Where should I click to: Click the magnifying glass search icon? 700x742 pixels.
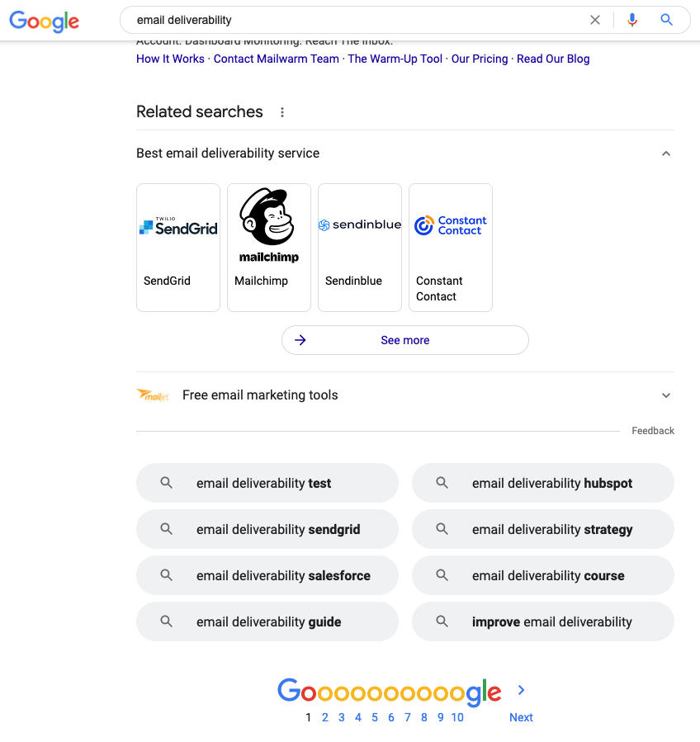click(667, 20)
